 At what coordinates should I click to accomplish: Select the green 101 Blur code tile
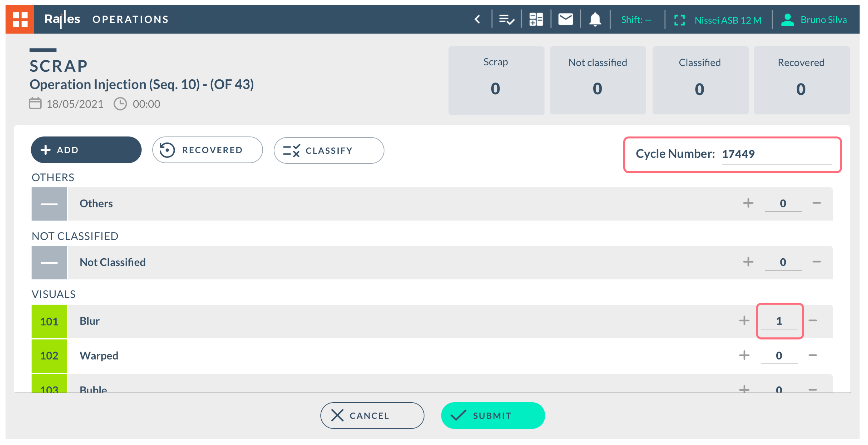point(49,321)
